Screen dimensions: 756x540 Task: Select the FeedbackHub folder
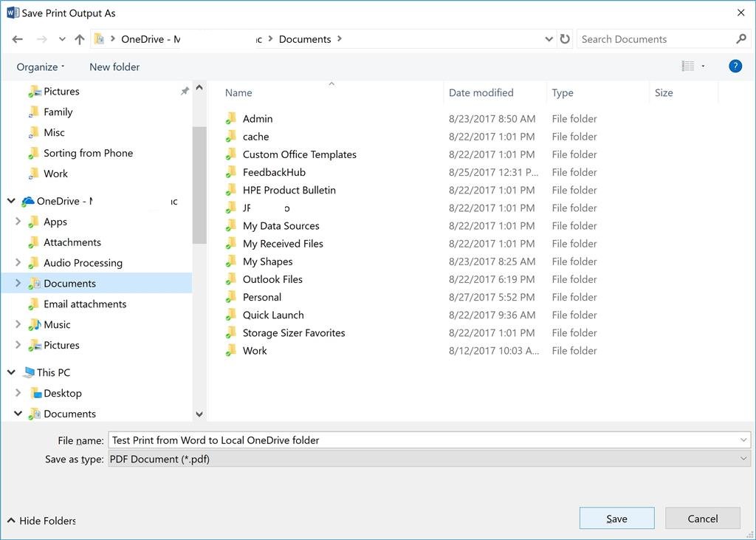274,172
